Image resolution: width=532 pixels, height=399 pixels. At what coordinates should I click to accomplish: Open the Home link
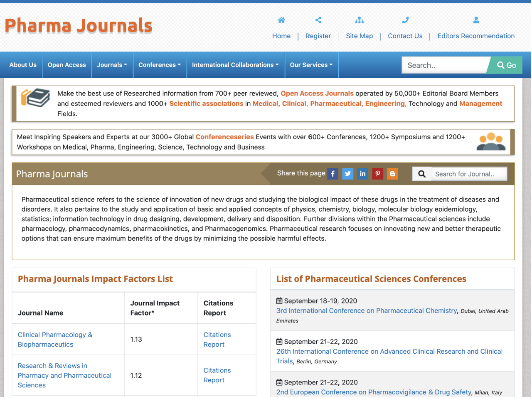pyautogui.click(x=281, y=36)
